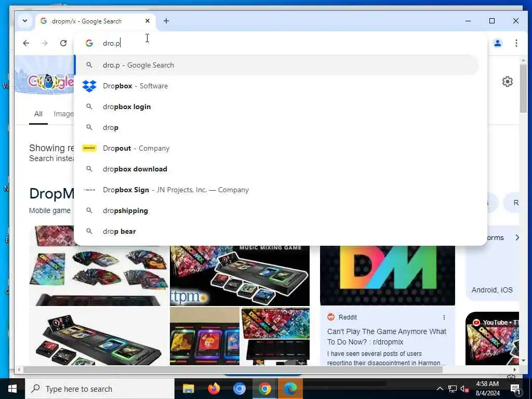Click the Dropbox logo icon in suggestions
This screenshot has width=532, height=399.
tap(89, 86)
